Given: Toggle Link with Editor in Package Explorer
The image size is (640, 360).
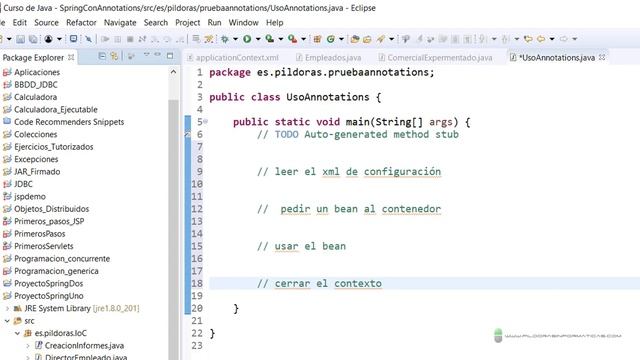Looking at the screenshot, I should [114, 56].
